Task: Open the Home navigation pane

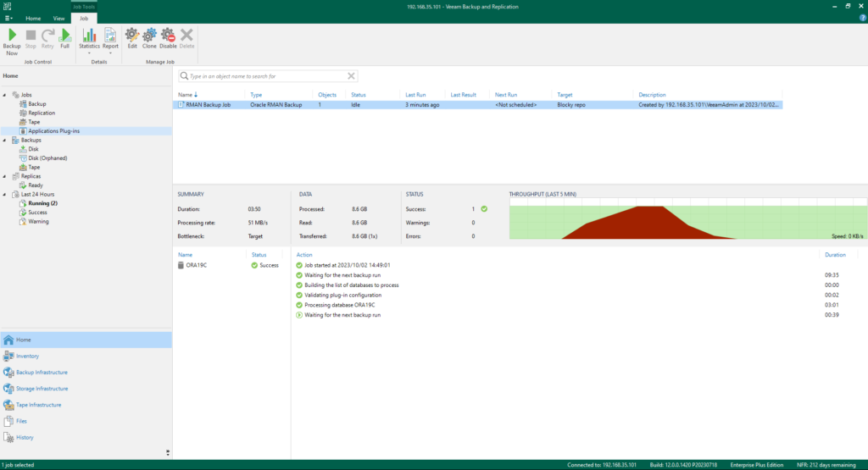Action: coord(86,340)
